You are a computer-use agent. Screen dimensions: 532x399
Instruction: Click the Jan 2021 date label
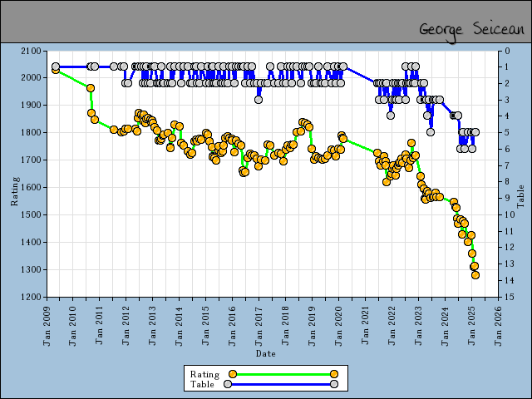coord(365,326)
